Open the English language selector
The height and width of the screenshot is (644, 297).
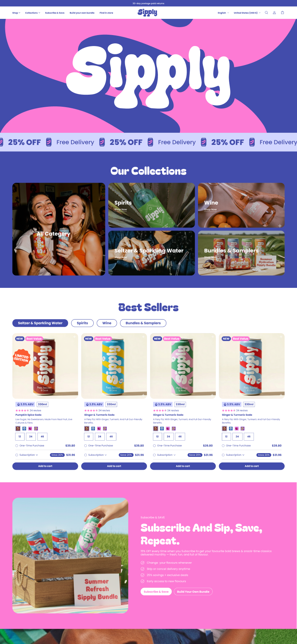(x=223, y=13)
